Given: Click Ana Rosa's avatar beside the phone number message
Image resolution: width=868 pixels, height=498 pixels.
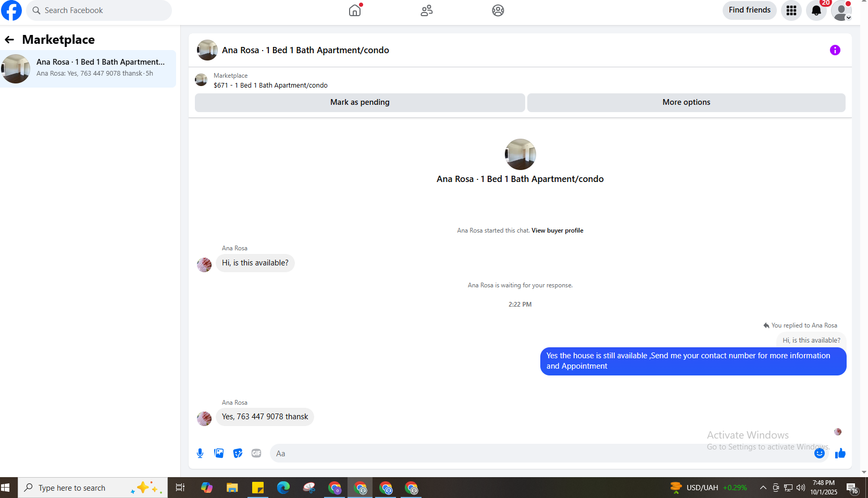Looking at the screenshot, I should click(204, 418).
